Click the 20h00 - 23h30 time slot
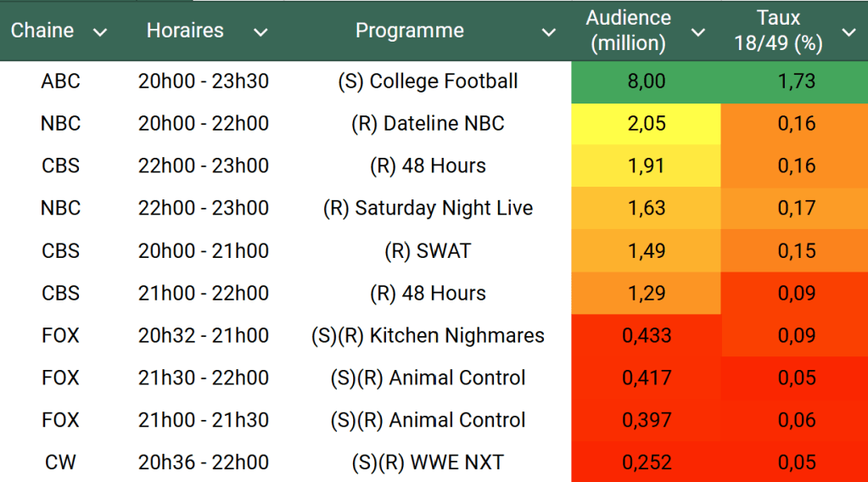 tap(204, 81)
